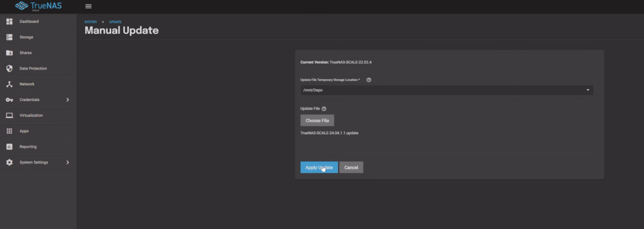Click the Storage drives icon

click(9, 37)
